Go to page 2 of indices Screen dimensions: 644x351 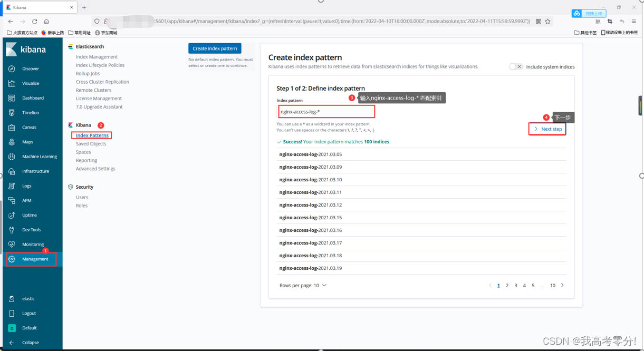pyautogui.click(x=507, y=286)
